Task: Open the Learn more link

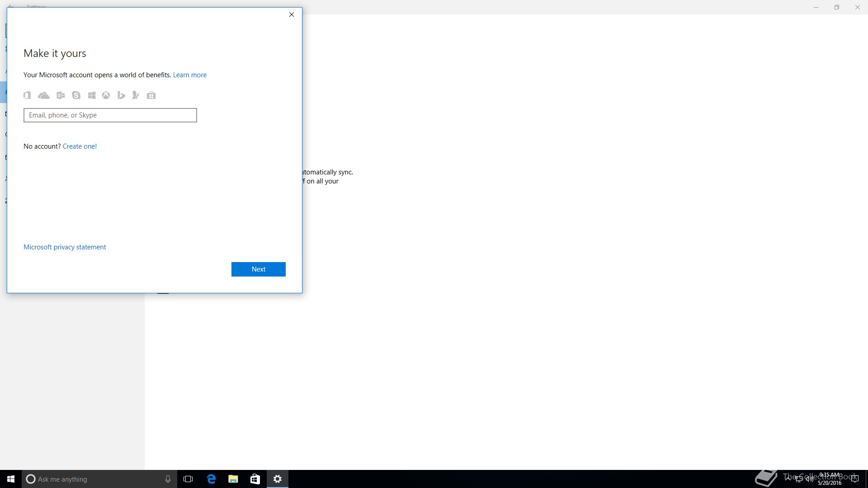Action: click(190, 75)
